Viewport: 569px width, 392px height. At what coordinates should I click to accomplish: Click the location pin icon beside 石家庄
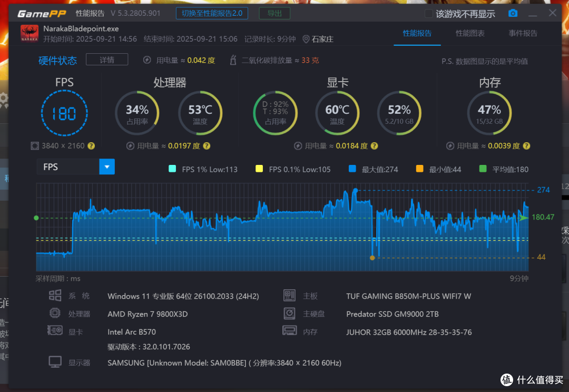pyautogui.click(x=306, y=39)
